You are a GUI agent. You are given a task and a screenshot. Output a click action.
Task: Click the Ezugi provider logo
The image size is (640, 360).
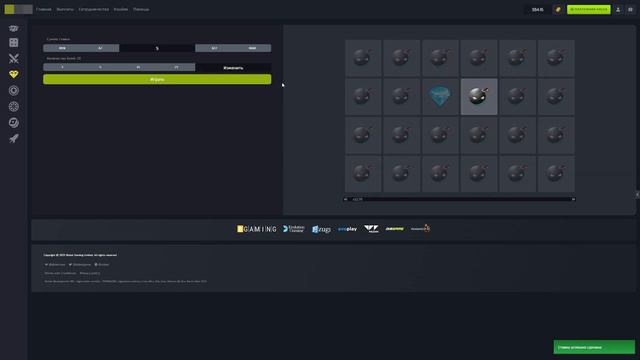(x=321, y=229)
